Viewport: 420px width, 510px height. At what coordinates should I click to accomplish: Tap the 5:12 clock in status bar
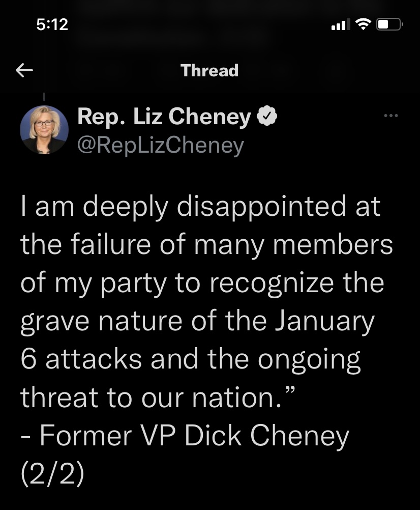click(x=52, y=24)
